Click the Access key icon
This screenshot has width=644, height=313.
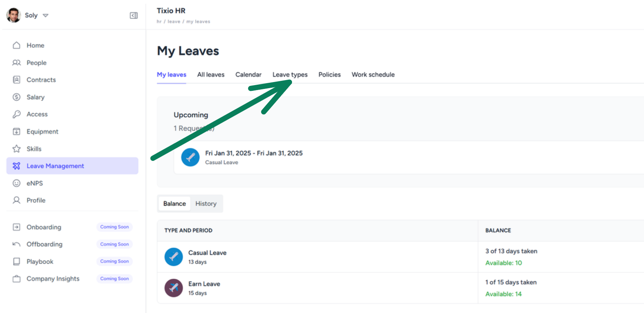tap(17, 114)
